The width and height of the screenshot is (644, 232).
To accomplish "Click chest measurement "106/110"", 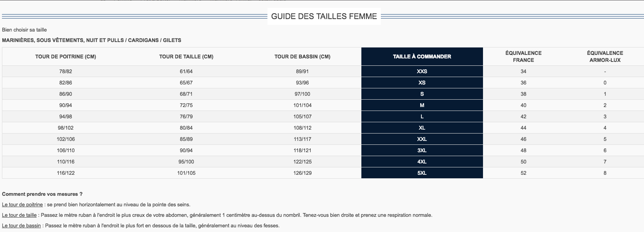I will (x=65, y=150).
